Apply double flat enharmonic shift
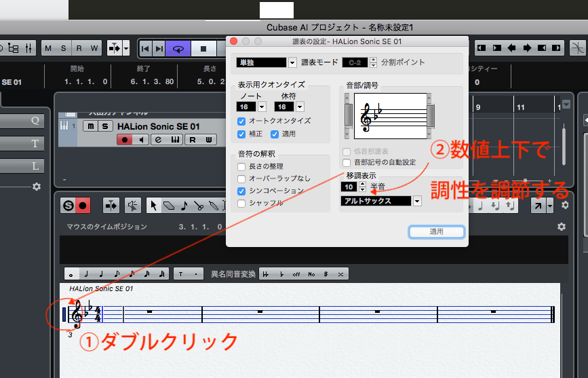 pos(267,274)
